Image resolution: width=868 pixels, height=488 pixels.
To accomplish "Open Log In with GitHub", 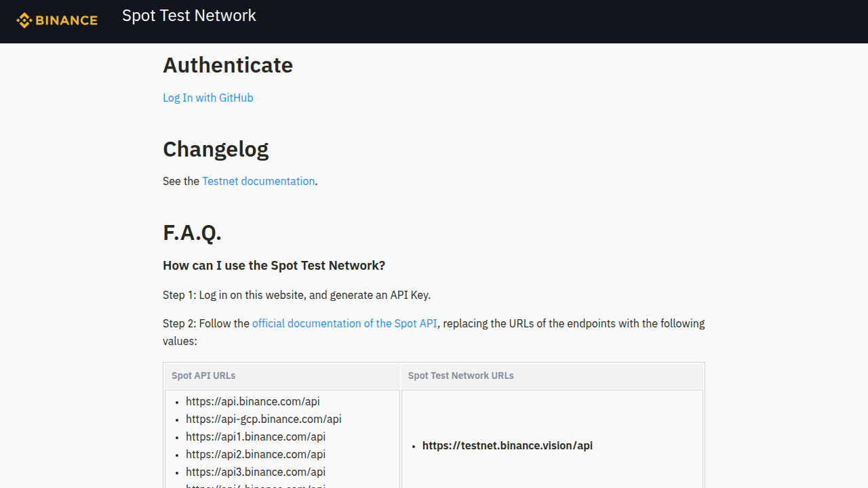I will [x=208, y=98].
